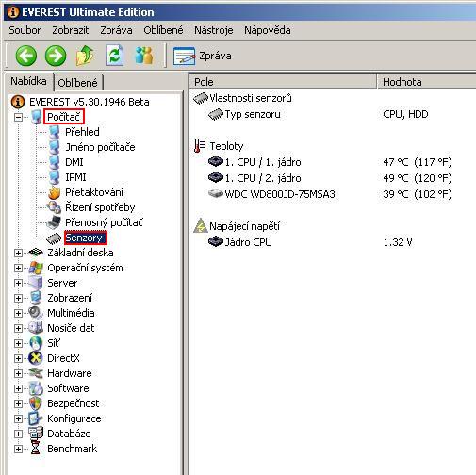476x475 pixels.
Task: Click the Operační systém Windows flag icon
Action: tap(36, 268)
